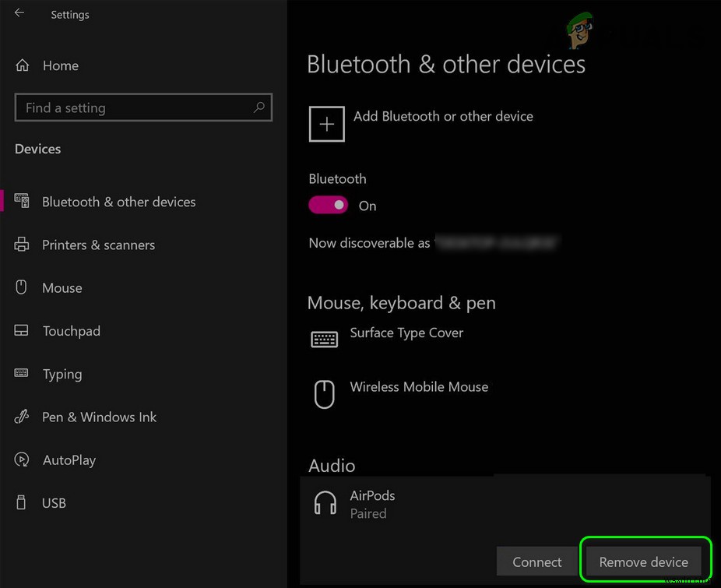Click the Wireless Mobile Mouse icon
This screenshot has width=721, height=588.
(324, 394)
